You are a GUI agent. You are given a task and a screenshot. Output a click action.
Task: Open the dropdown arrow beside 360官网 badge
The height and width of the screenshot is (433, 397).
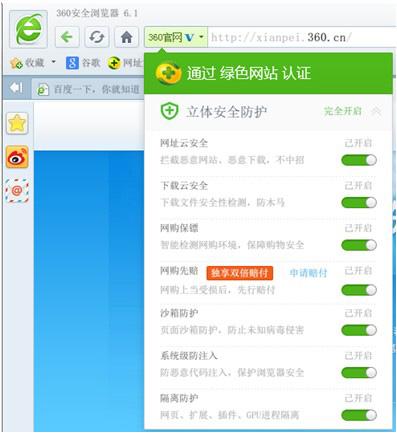point(201,36)
